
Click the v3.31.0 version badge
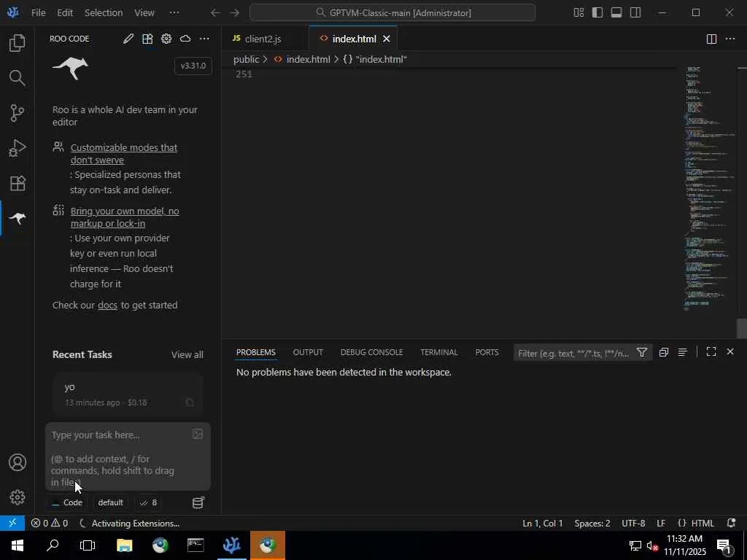(x=193, y=66)
